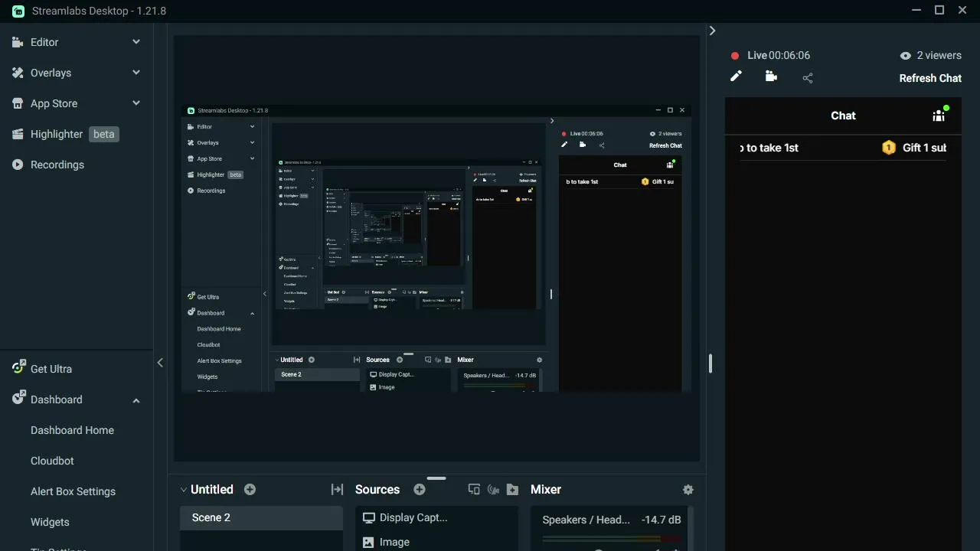Click the App Store sidebar icon
The width and height of the screenshot is (980, 551).
pyautogui.click(x=18, y=103)
